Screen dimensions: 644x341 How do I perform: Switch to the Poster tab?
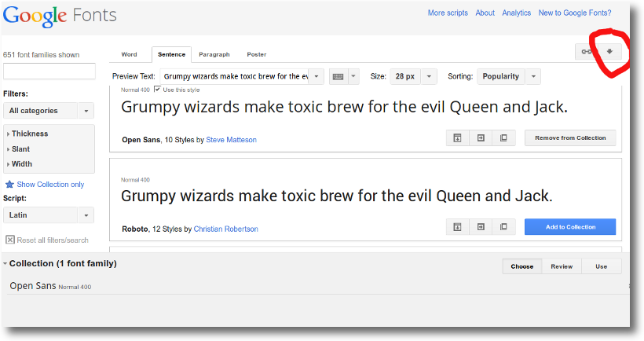256,54
